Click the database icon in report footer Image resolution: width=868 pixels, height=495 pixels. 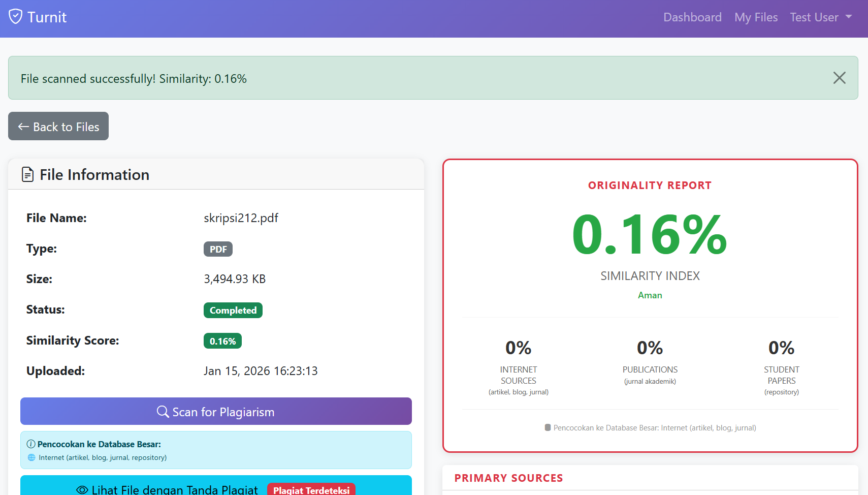548,428
